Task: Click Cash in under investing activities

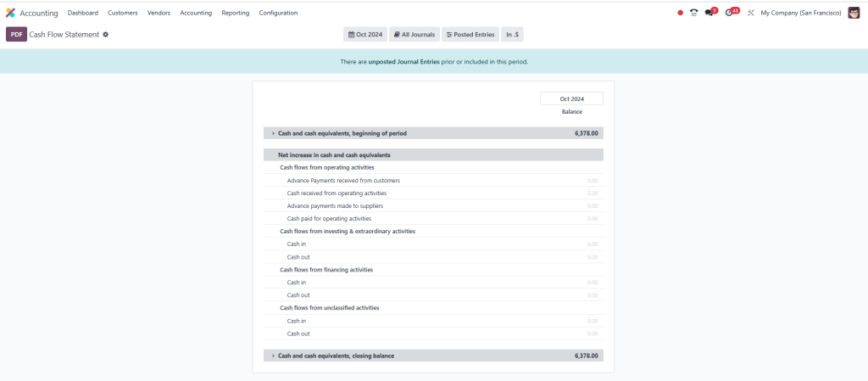Action: point(296,244)
